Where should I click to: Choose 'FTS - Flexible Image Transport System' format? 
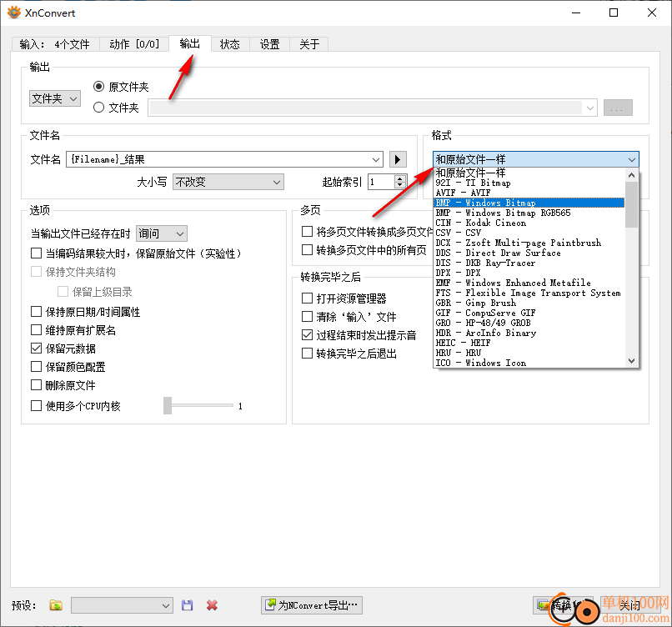pyautogui.click(x=529, y=293)
